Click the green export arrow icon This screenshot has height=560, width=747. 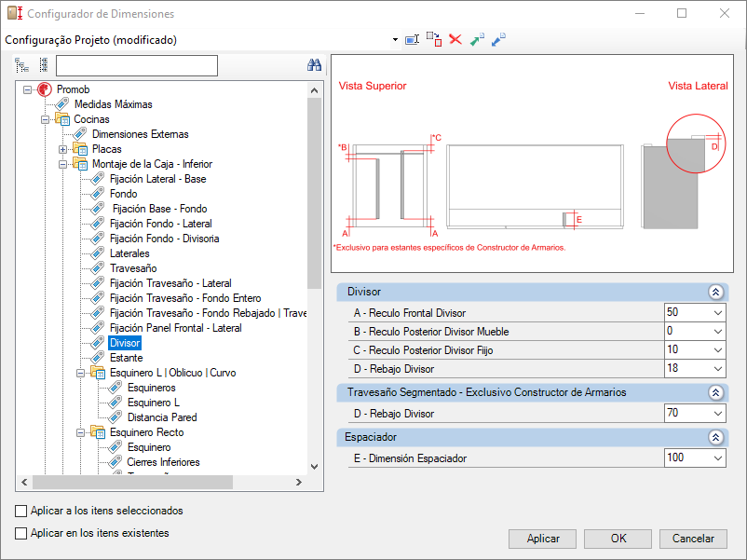pyautogui.click(x=477, y=39)
